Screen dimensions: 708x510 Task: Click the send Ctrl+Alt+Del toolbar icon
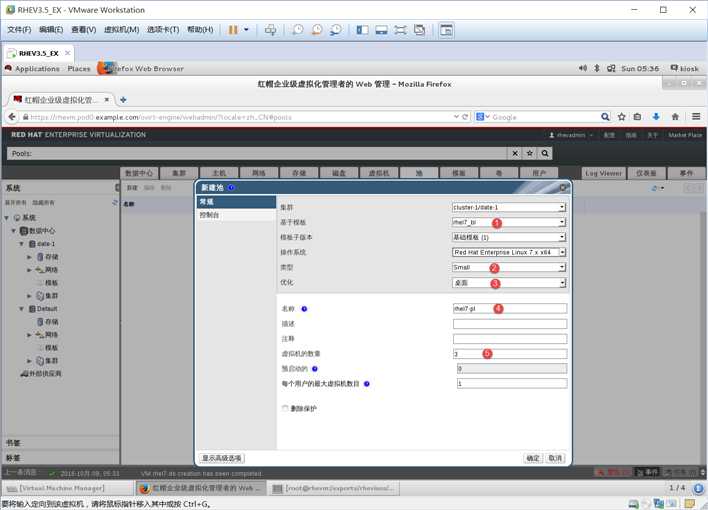(270, 30)
